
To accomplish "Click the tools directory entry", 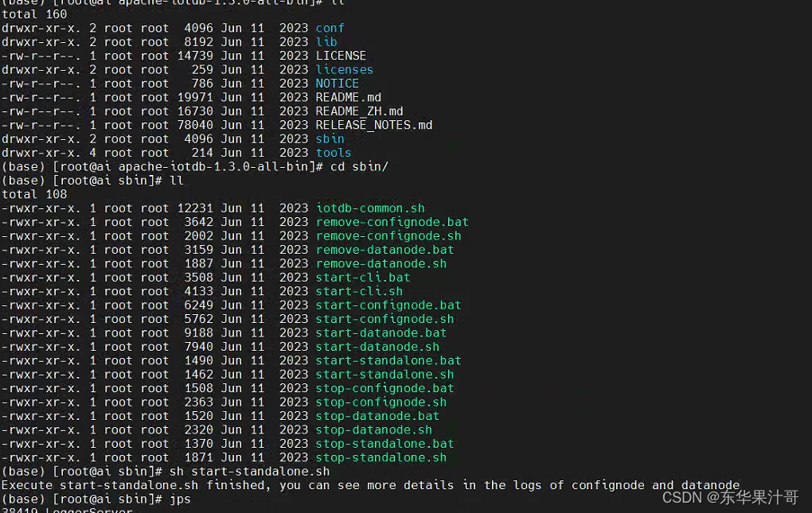I will pos(333,152).
